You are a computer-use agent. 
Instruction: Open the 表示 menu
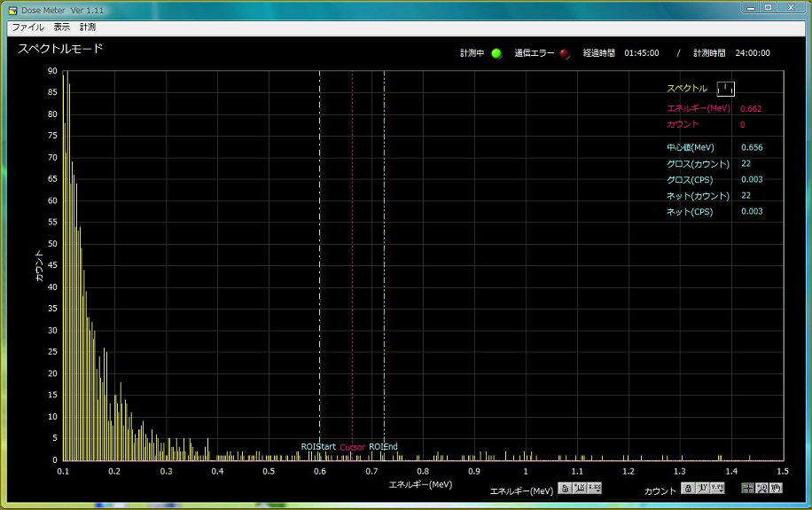[x=61, y=27]
